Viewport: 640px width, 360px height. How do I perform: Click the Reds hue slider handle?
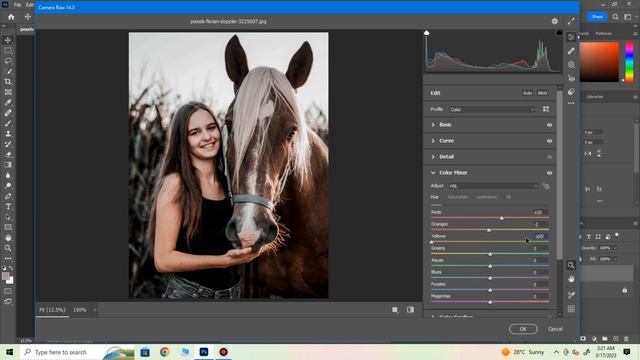(502, 218)
